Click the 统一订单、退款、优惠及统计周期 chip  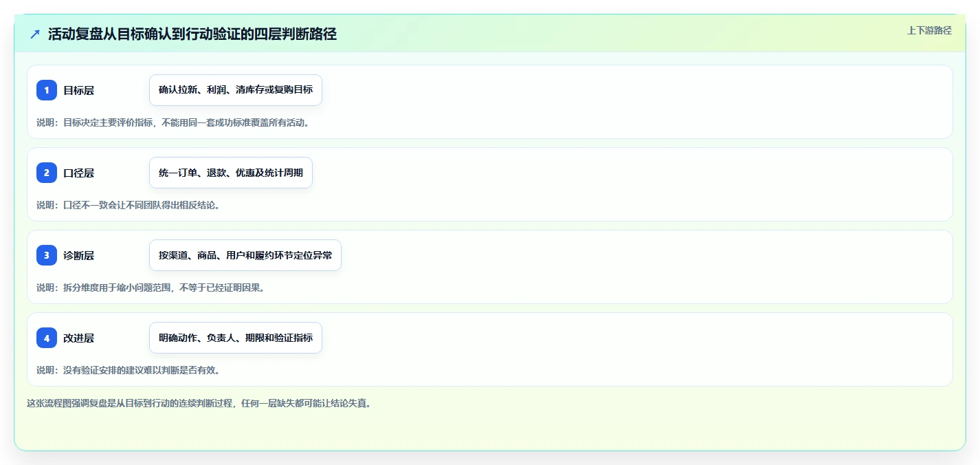231,173
